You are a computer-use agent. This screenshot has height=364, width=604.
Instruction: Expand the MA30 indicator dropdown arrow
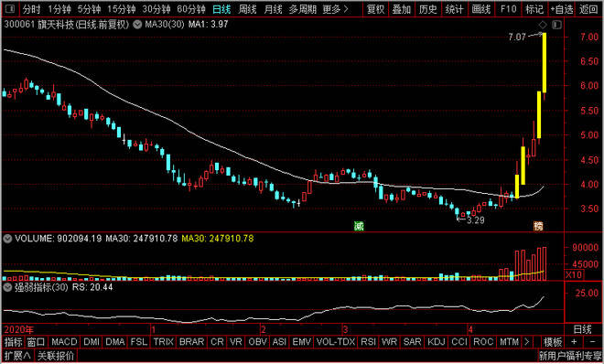[137, 25]
